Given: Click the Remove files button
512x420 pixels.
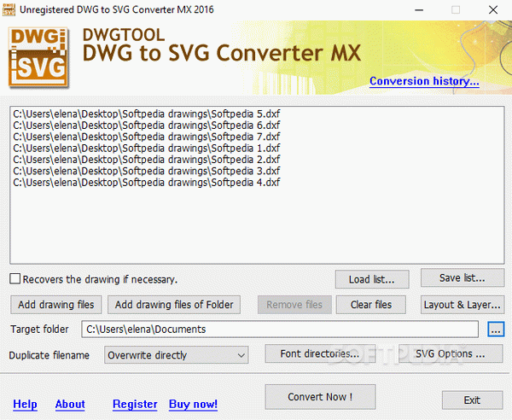Looking at the screenshot, I should pos(294,305).
